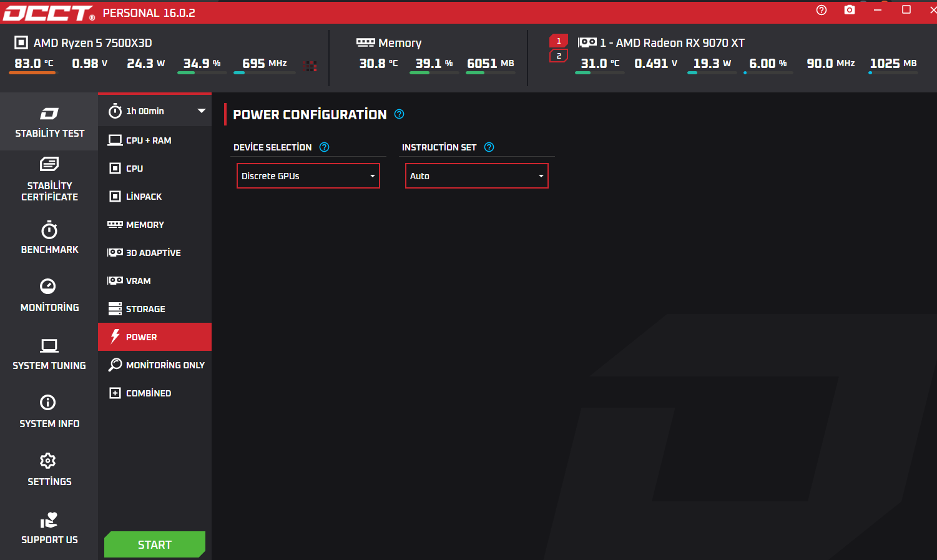Select Monitoring Only mode

tap(155, 365)
